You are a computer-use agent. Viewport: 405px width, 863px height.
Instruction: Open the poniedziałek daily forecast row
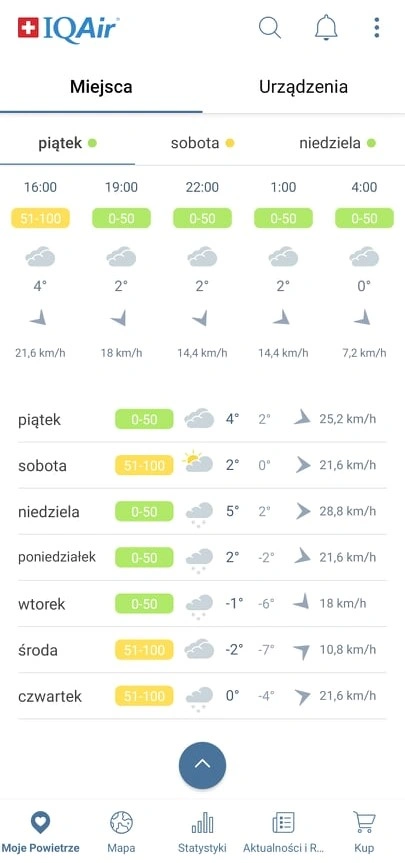(x=202, y=557)
